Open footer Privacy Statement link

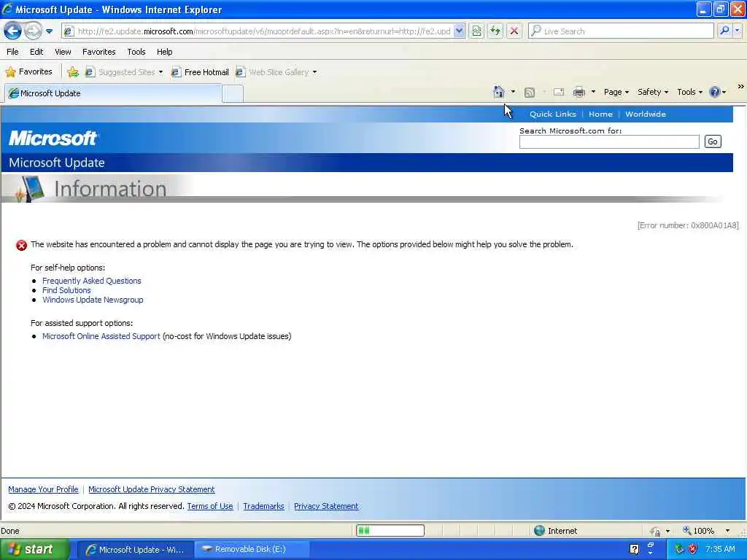[326, 506]
